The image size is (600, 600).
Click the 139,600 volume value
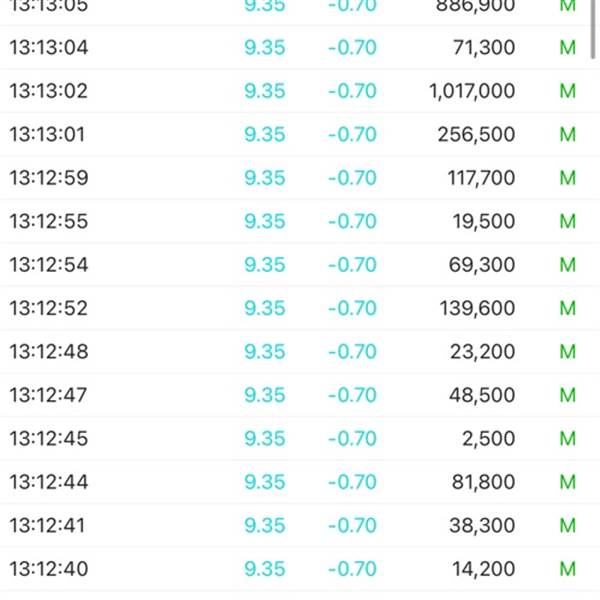click(477, 308)
